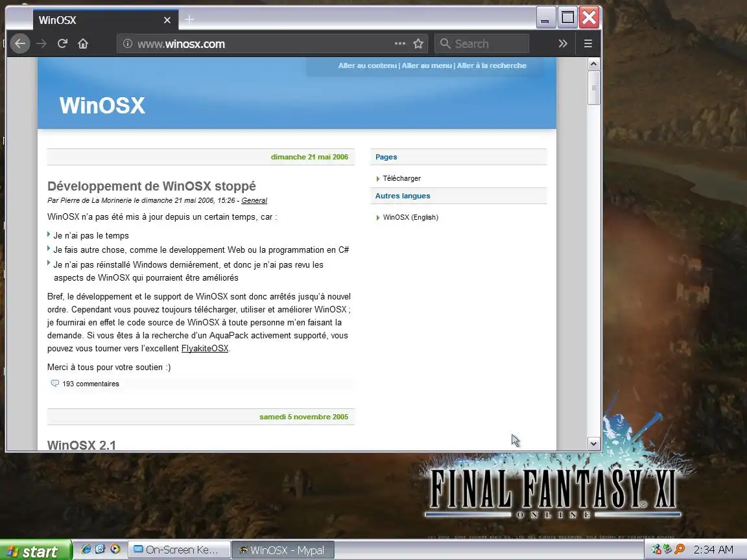Open the General category link
Screen dimensions: 747x560
click(254, 200)
